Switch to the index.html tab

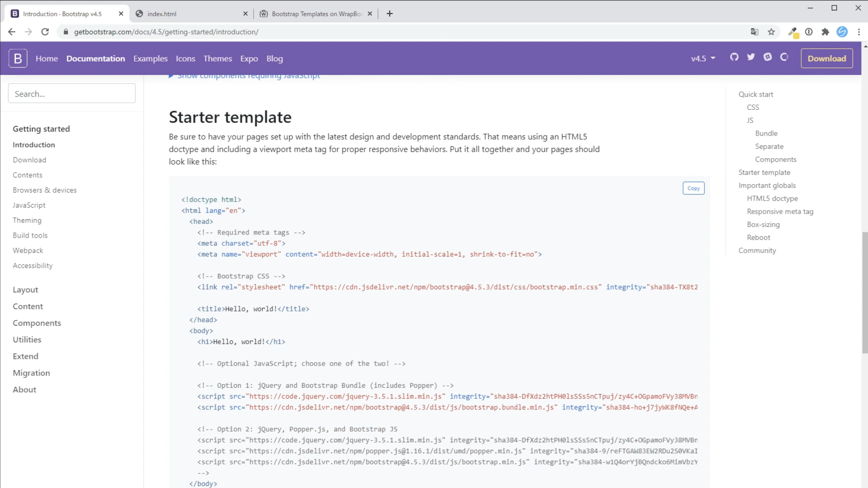click(191, 14)
